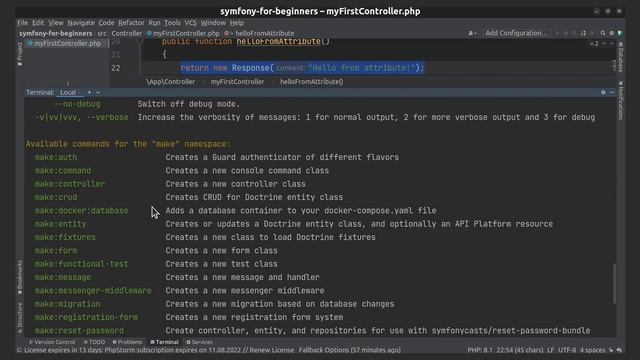640x360 pixels.
Task: Add a new terminal session tab
Action: tap(89, 93)
